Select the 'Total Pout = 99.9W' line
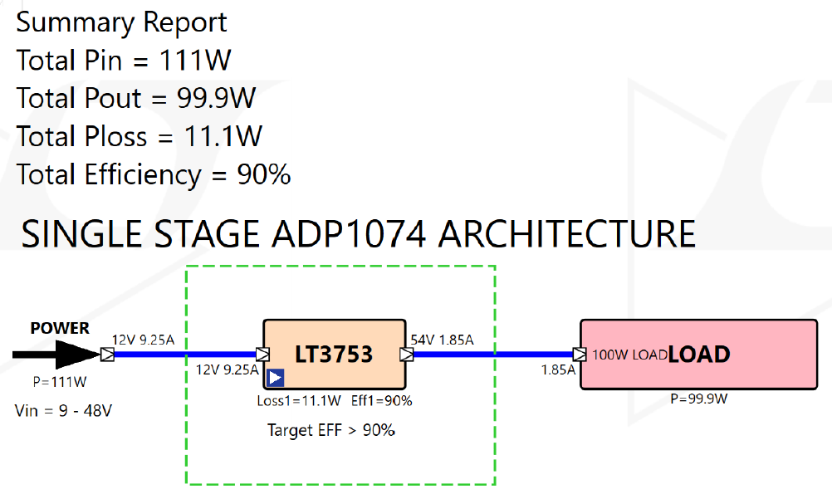The width and height of the screenshot is (832, 504). pyautogui.click(x=136, y=98)
